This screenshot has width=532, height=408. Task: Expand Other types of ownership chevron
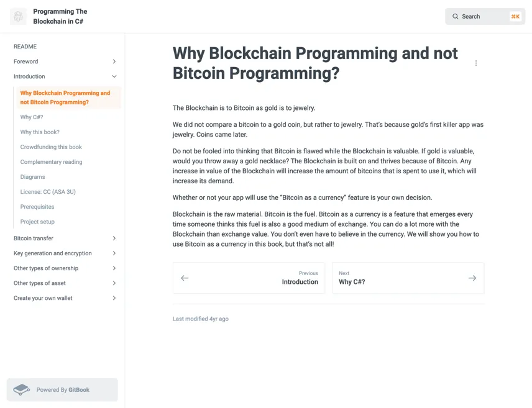tap(114, 268)
